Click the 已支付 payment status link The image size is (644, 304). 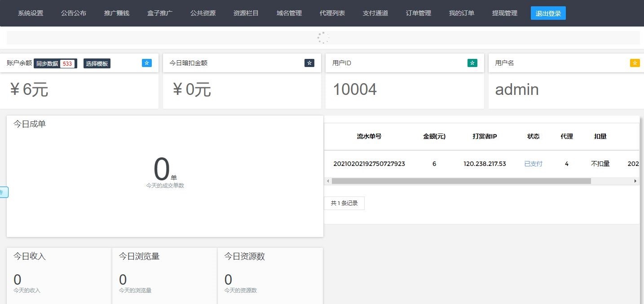(x=533, y=164)
